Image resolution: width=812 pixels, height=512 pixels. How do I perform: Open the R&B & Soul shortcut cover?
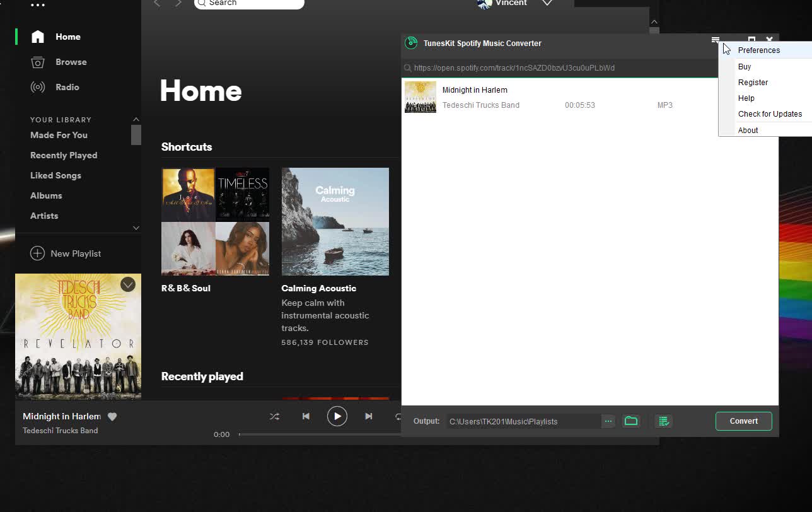(x=215, y=221)
